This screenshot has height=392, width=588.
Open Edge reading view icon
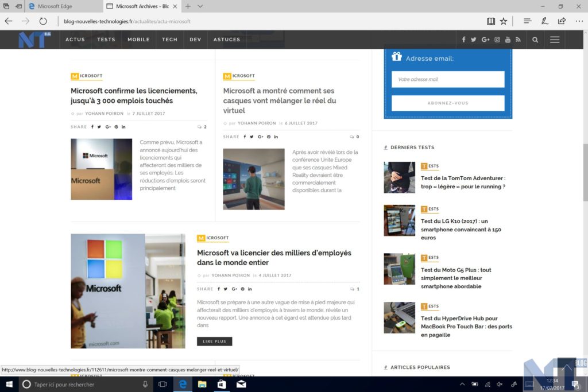pyautogui.click(x=490, y=21)
